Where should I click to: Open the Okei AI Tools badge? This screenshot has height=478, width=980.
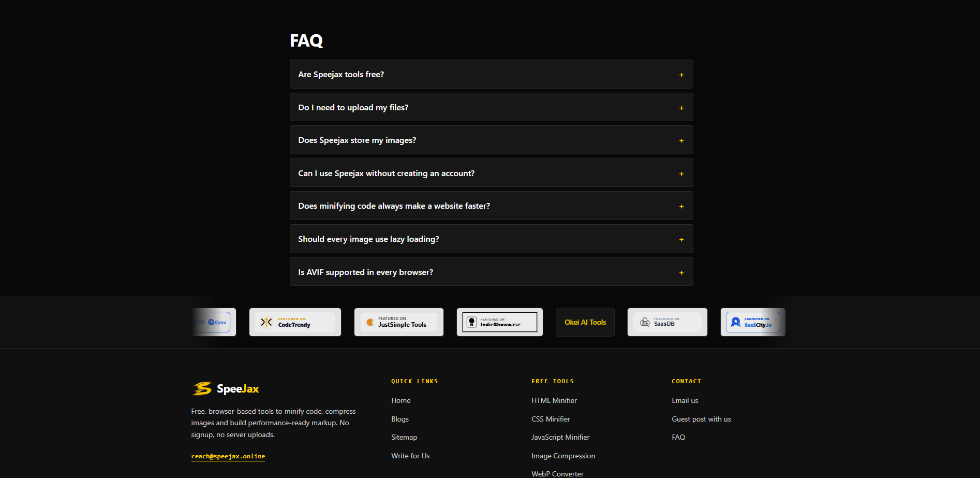point(585,322)
